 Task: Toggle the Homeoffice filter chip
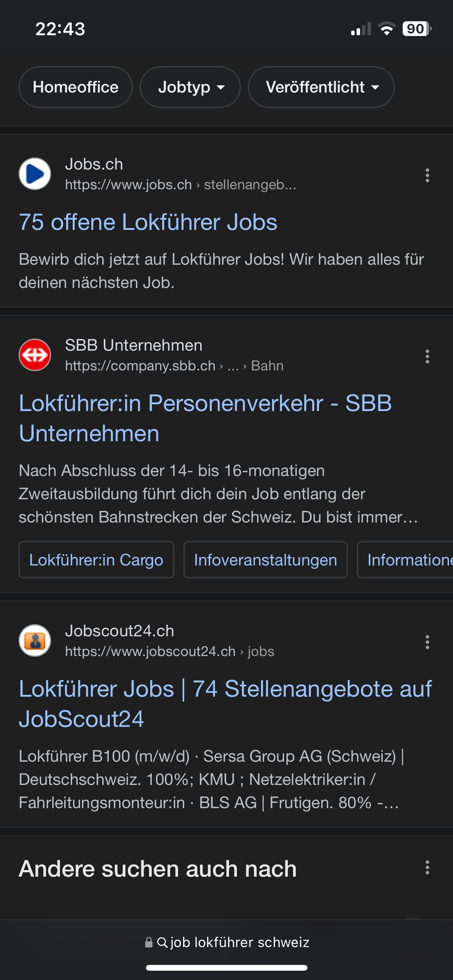pyautogui.click(x=75, y=87)
